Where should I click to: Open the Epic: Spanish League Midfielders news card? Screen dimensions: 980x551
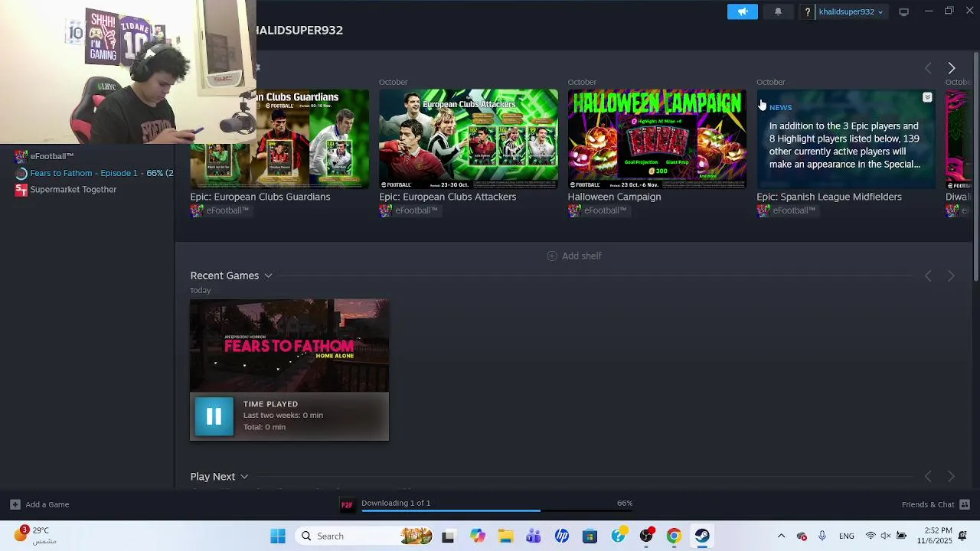(x=846, y=139)
